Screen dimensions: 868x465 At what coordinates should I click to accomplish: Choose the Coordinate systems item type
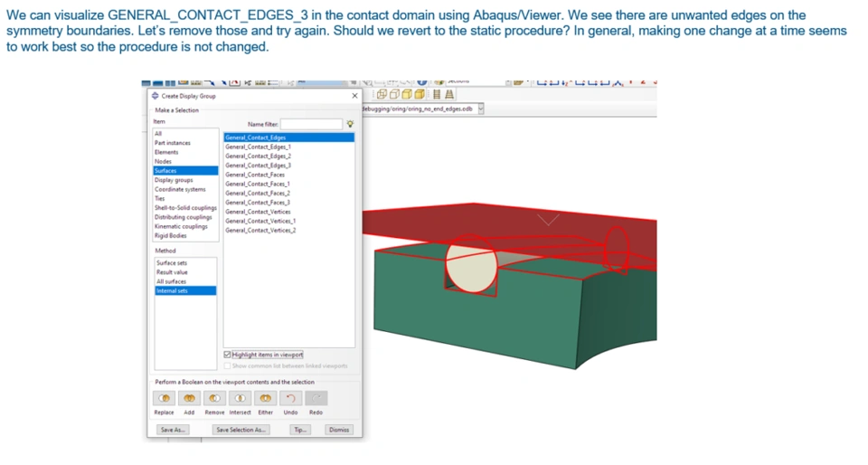[x=185, y=189]
